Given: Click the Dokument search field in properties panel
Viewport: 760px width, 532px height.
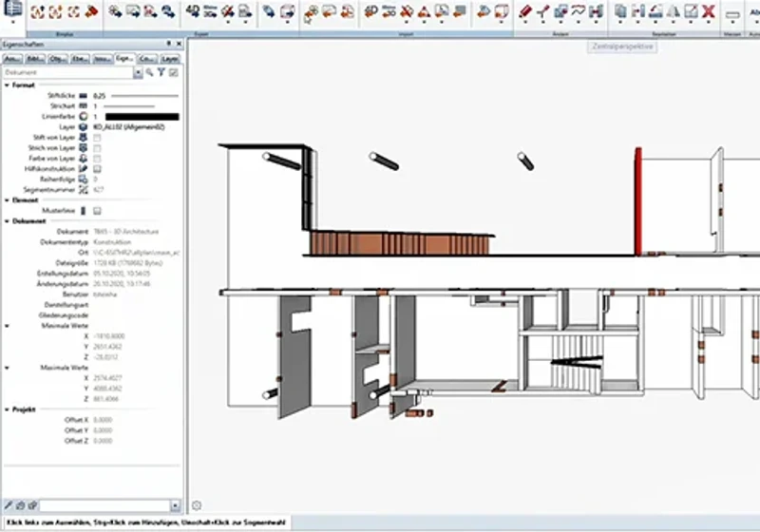Looking at the screenshot, I should point(67,73).
